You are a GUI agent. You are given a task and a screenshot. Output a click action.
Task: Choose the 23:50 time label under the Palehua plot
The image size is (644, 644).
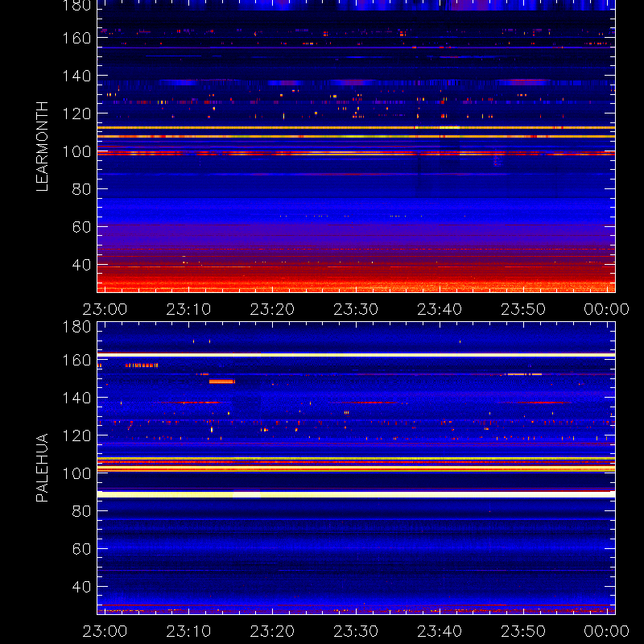click(x=523, y=631)
